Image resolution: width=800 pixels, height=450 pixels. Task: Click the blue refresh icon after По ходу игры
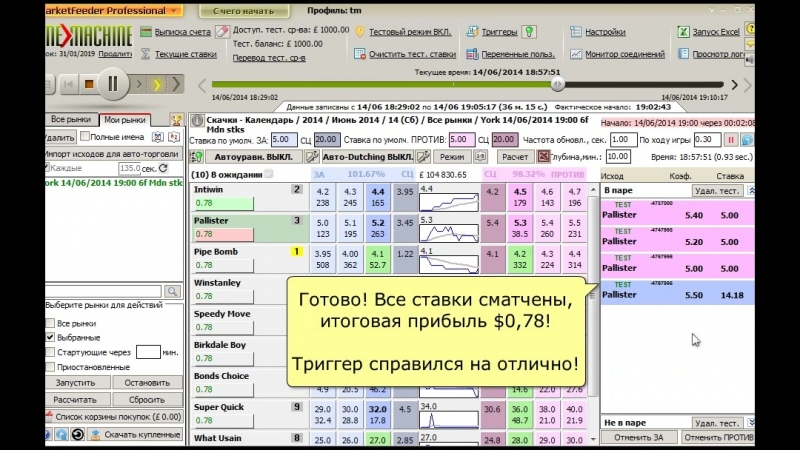click(747, 140)
